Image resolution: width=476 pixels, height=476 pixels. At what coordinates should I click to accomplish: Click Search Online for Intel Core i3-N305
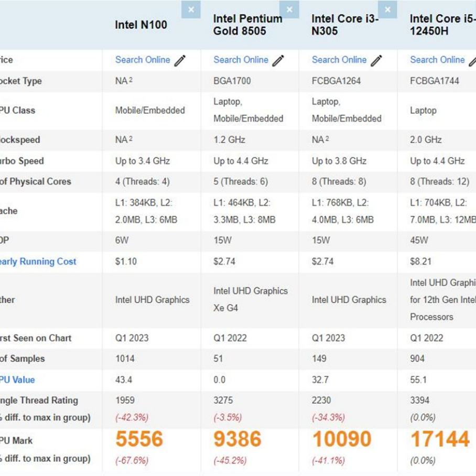click(x=339, y=60)
